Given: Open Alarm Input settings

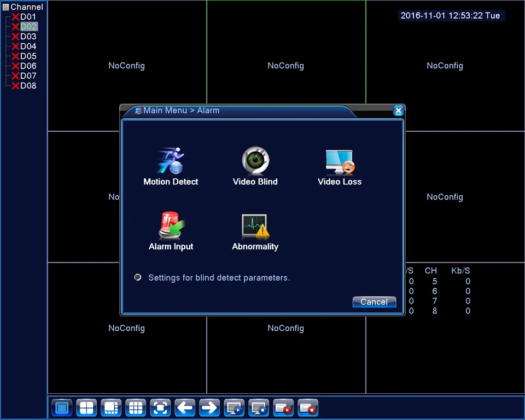Looking at the screenshot, I should pos(171,231).
